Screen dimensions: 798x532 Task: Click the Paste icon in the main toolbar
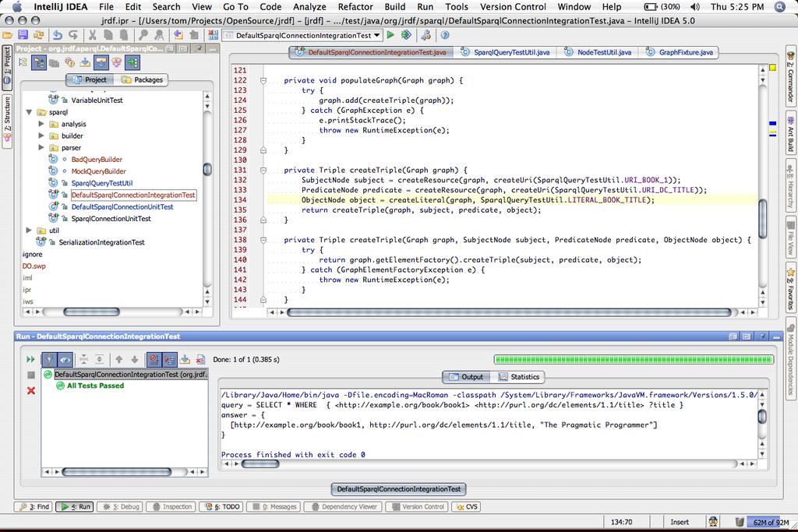coord(124,35)
